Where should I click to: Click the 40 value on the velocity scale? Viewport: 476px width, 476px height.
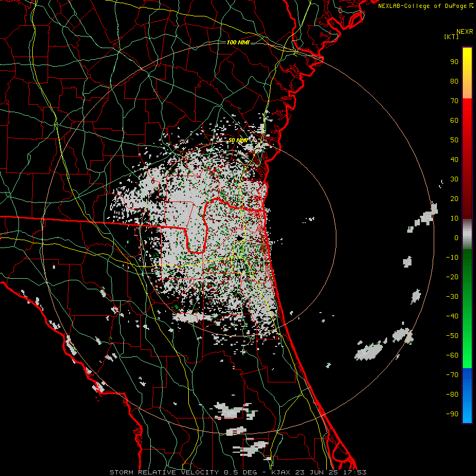point(454,159)
